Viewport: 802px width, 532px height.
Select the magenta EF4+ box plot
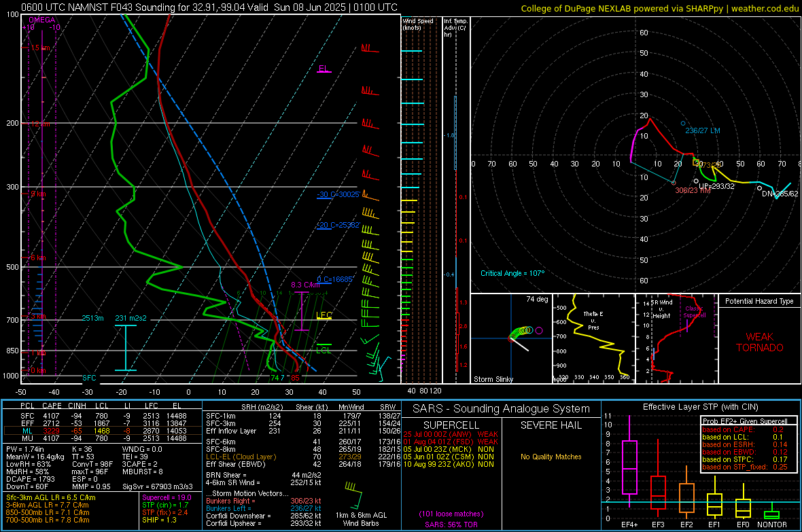coord(629,461)
